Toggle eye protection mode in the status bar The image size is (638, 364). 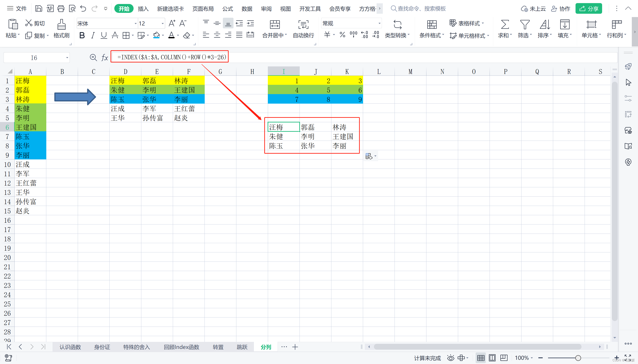[x=451, y=358]
